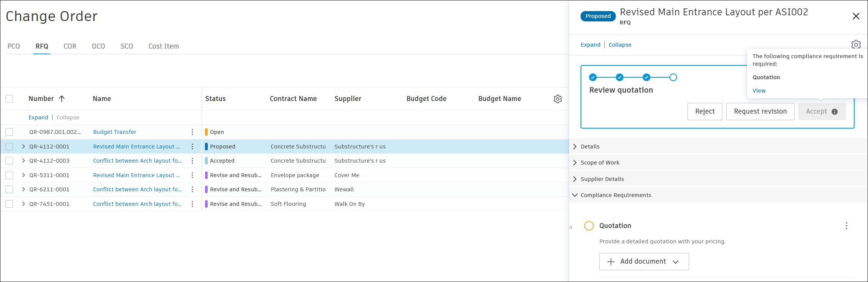Click the Quotation requirement status circle
This screenshot has width=868, height=282.
pos(589,226)
